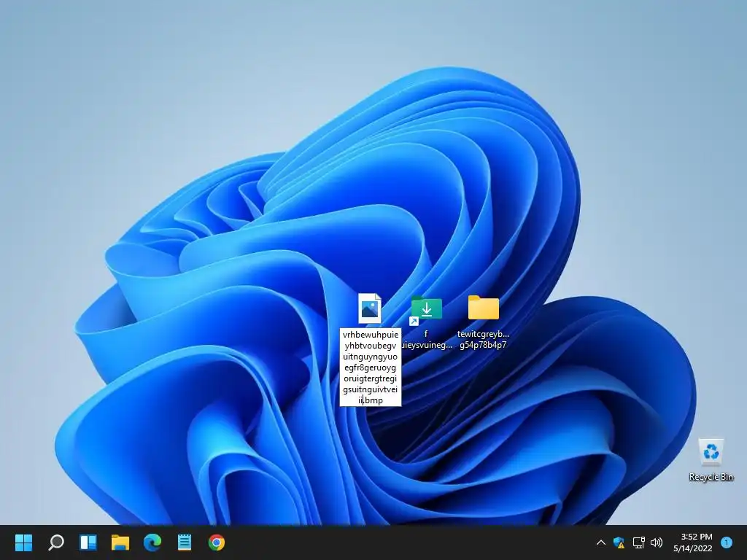The width and height of the screenshot is (747, 560).
Task: Launch Microsoft Edge from taskbar
Action: 152,542
